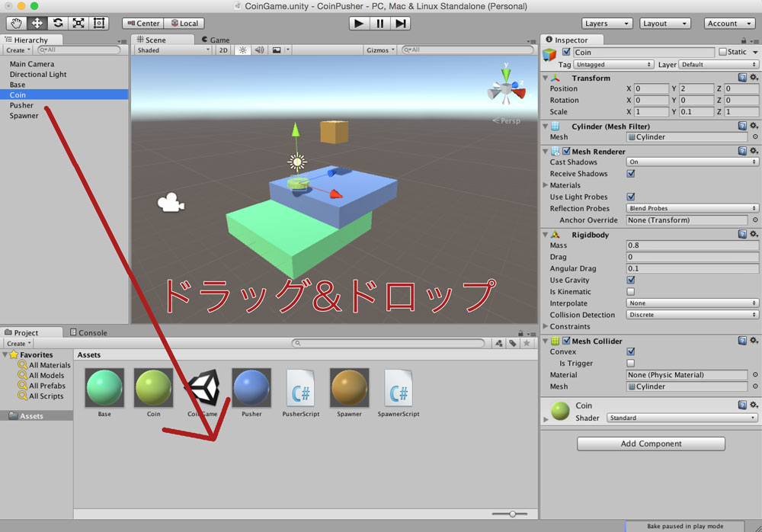Open the Layers dropdown
762x532 pixels.
coord(607,24)
